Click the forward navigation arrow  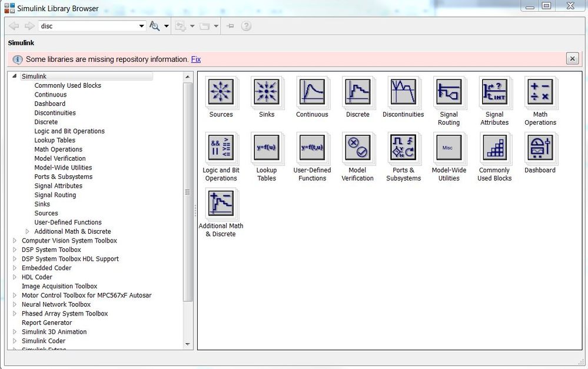[x=29, y=26]
